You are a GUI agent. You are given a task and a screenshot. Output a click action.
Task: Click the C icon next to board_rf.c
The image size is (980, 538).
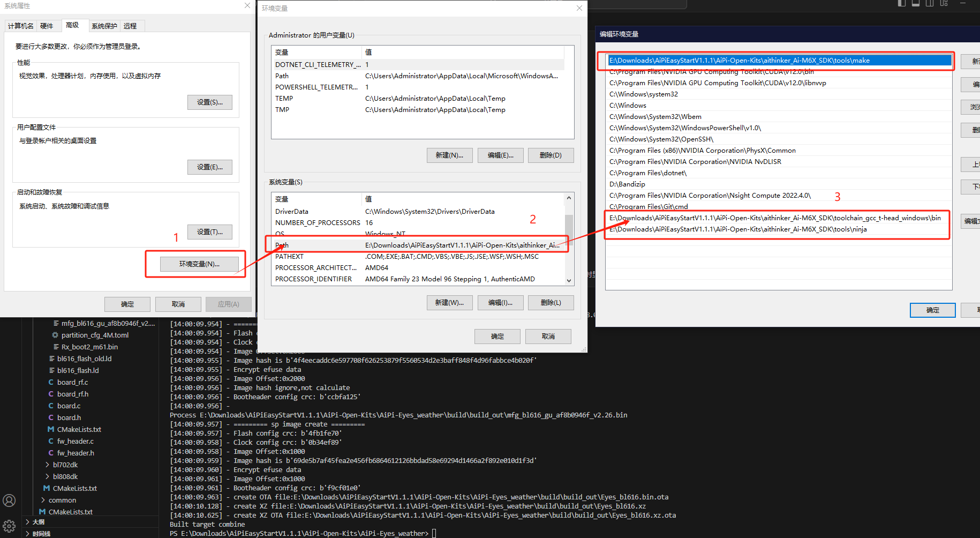pyautogui.click(x=51, y=382)
